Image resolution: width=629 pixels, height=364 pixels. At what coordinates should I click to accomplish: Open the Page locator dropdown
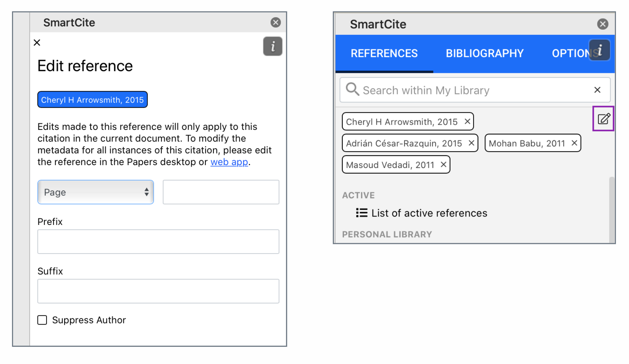coord(95,192)
